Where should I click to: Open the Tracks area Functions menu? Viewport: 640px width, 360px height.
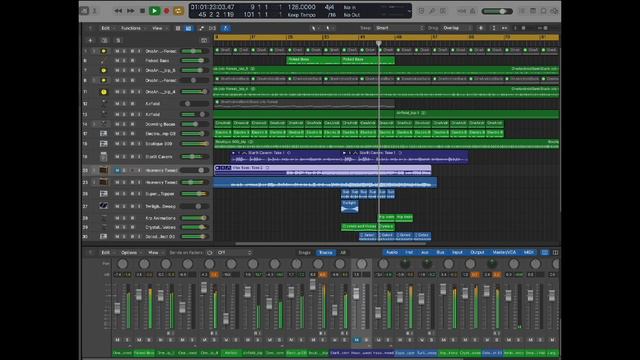[131, 28]
